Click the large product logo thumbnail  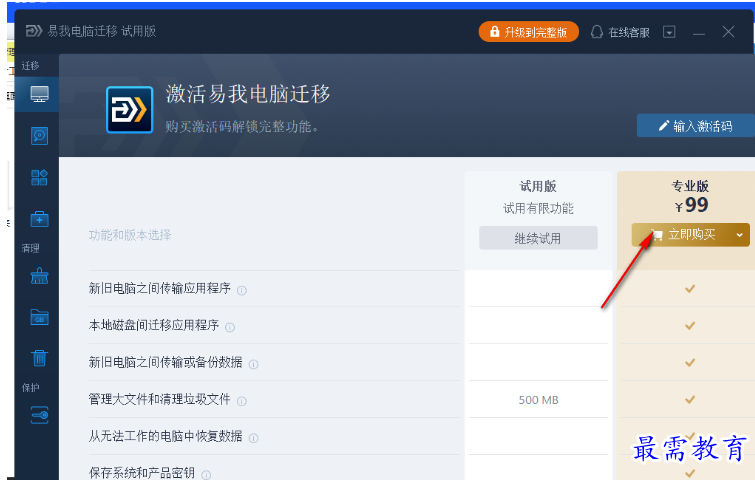130,110
